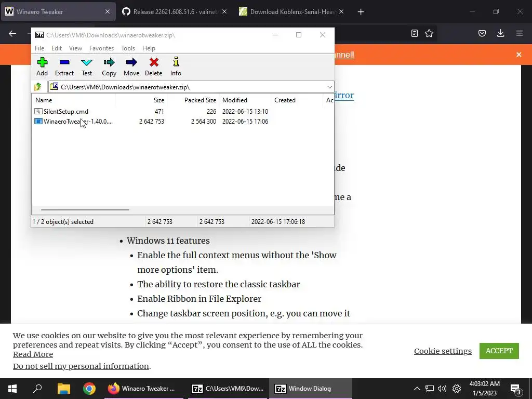The height and width of the screenshot is (399, 532).
Task: Run the Test archive tool
Action: (87, 66)
